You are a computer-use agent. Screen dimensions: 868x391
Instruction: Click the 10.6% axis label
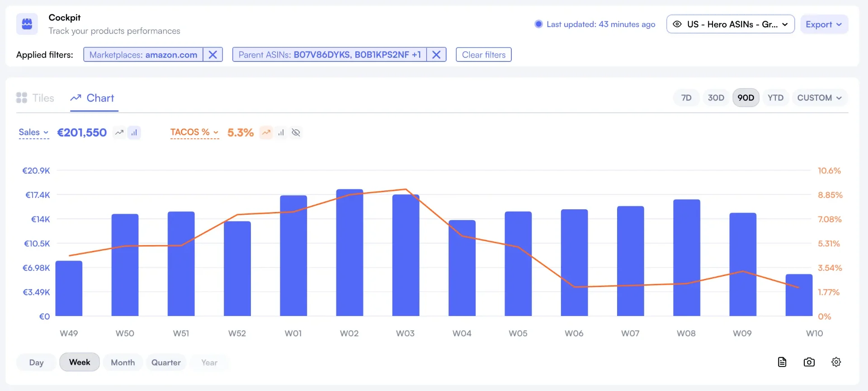(x=829, y=171)
